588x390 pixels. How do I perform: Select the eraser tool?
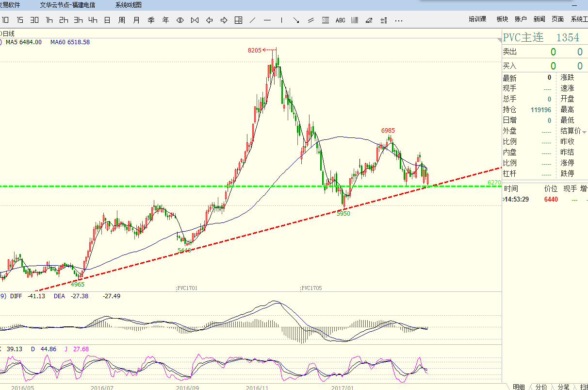[x=369, y=20]
